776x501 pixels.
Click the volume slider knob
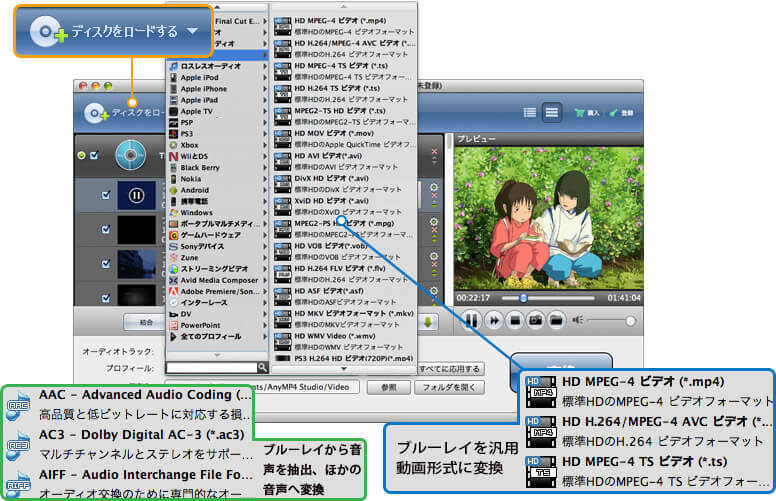(630, 321)
